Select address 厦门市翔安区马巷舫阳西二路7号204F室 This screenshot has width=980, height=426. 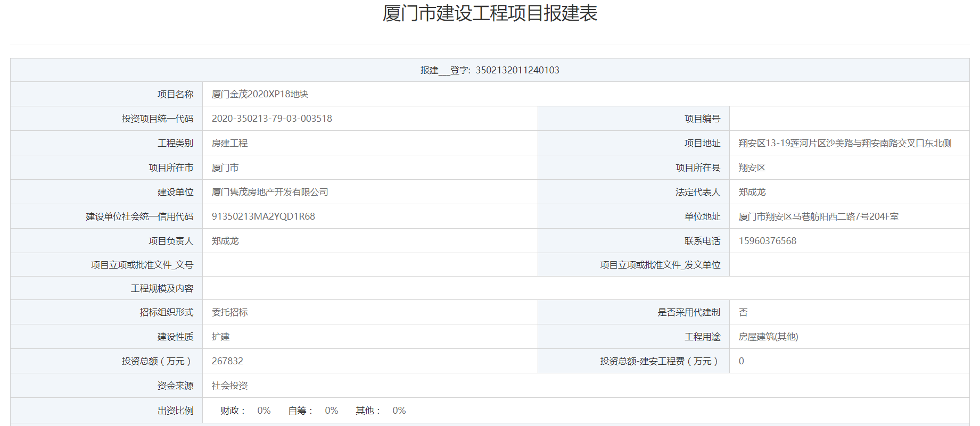tap(819, 216)
